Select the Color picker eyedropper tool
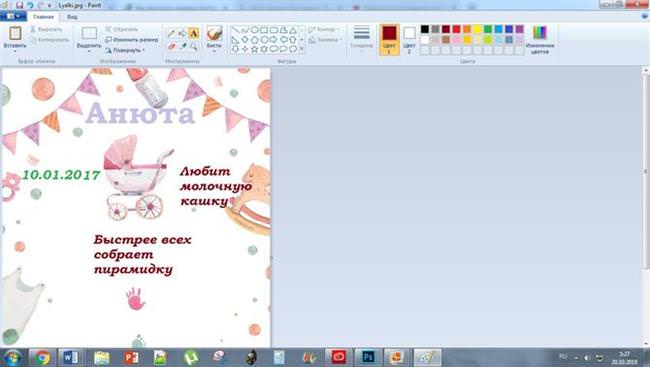The image size is (650, 367). point(182,46)
